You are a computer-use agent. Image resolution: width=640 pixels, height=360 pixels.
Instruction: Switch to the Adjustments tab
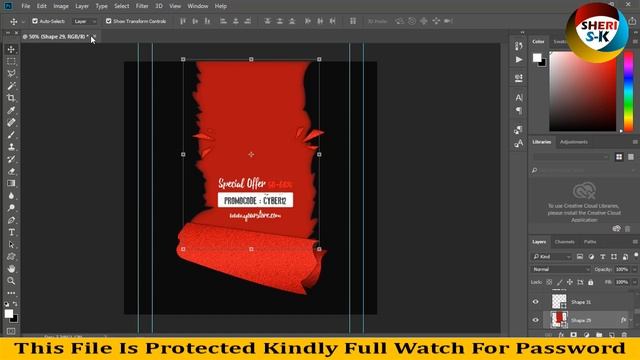pyautogui.click(x=573, y=142)
